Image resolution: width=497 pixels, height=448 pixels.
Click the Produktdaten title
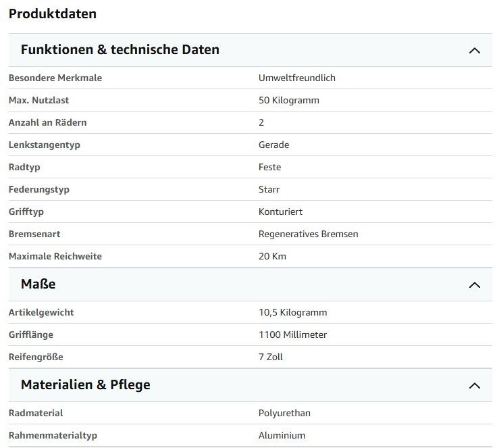coord(53,14)
